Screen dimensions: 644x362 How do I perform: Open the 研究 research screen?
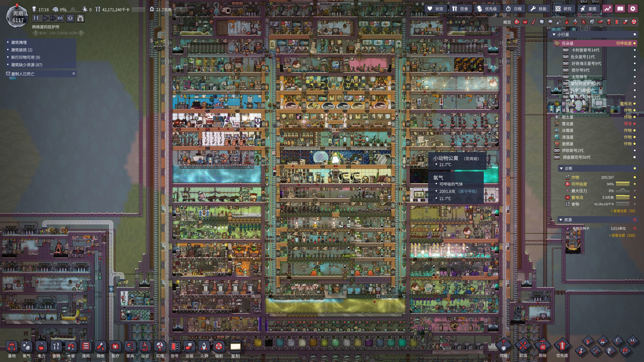(x=563, y=9)
